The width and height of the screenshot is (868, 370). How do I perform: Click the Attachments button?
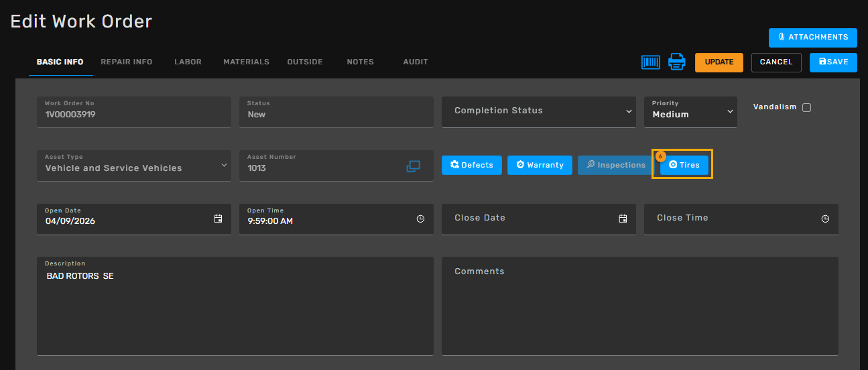pyautogui.click(x=813, y=38)
